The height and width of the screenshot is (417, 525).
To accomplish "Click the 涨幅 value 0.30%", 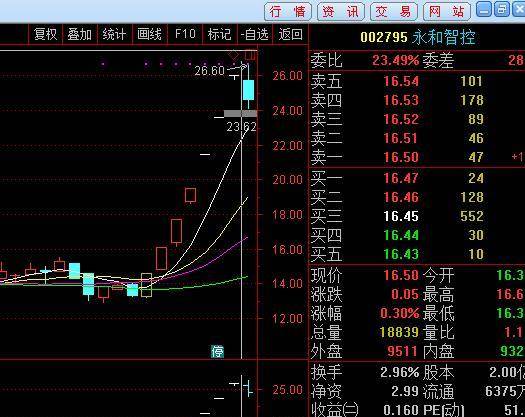I will tap(399, 313).
